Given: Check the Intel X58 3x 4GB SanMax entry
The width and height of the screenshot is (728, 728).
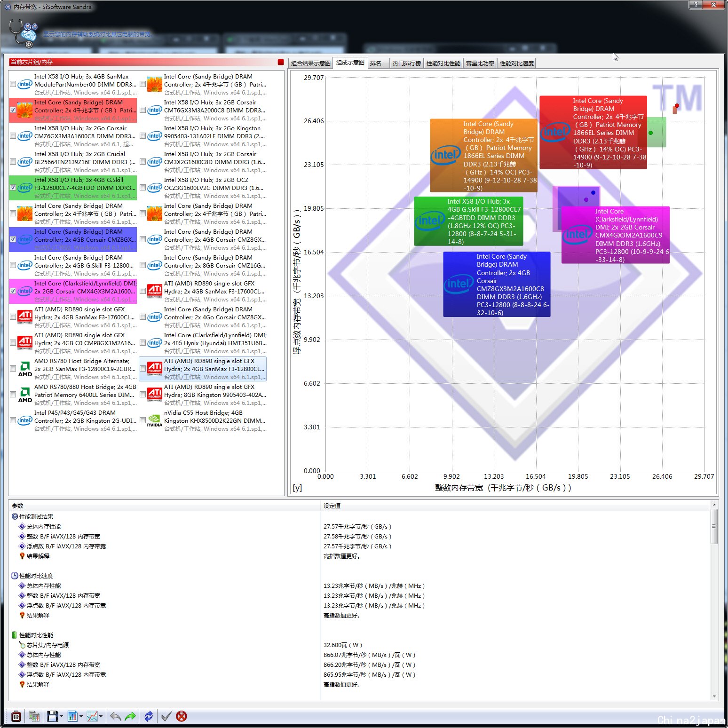Looking at the screenshot, I should [13, 84].
